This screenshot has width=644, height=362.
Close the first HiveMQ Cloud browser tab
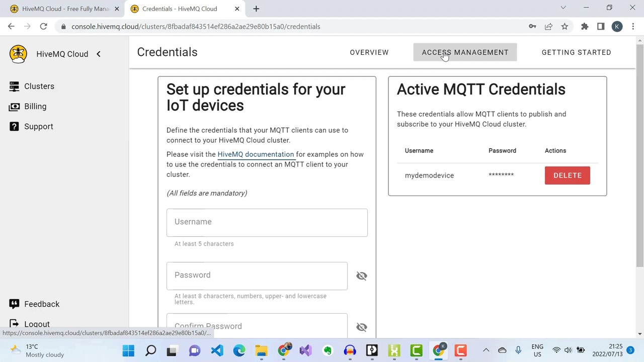click(x=117, y=9)
